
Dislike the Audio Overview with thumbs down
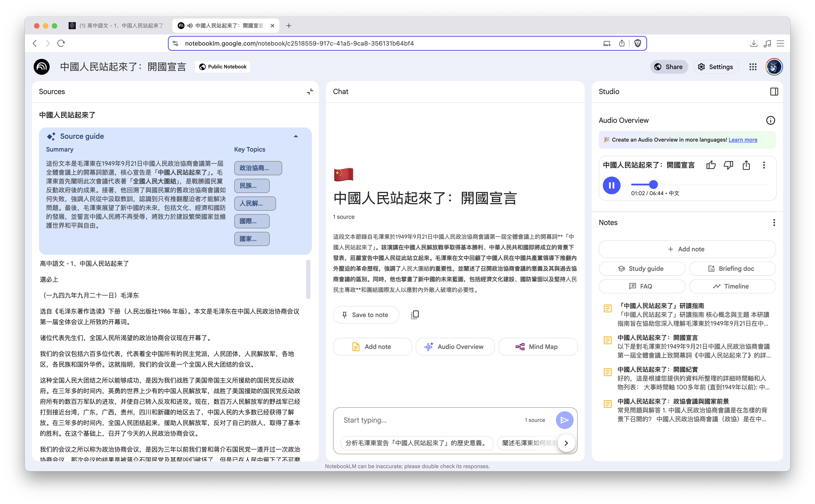(729, 165)
